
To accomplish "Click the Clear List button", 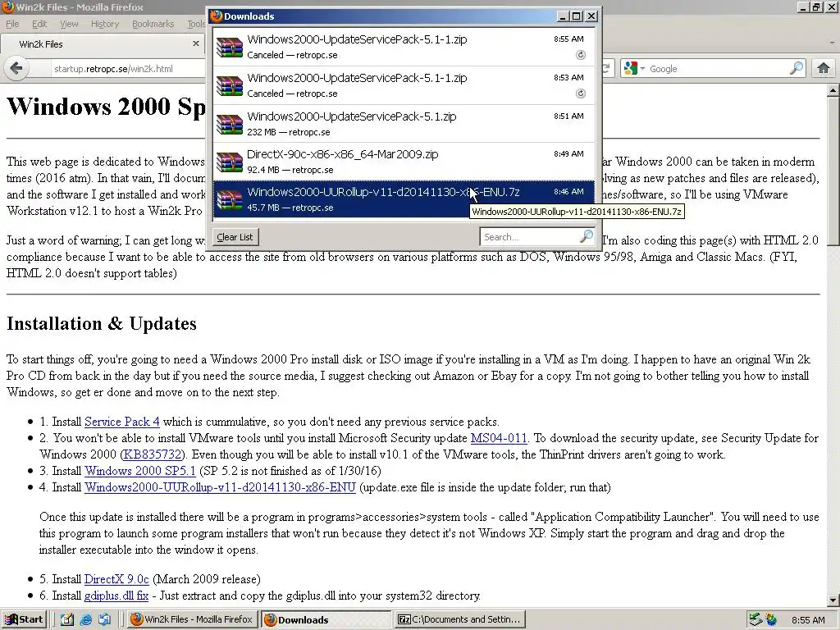I will tap(235, 237).
